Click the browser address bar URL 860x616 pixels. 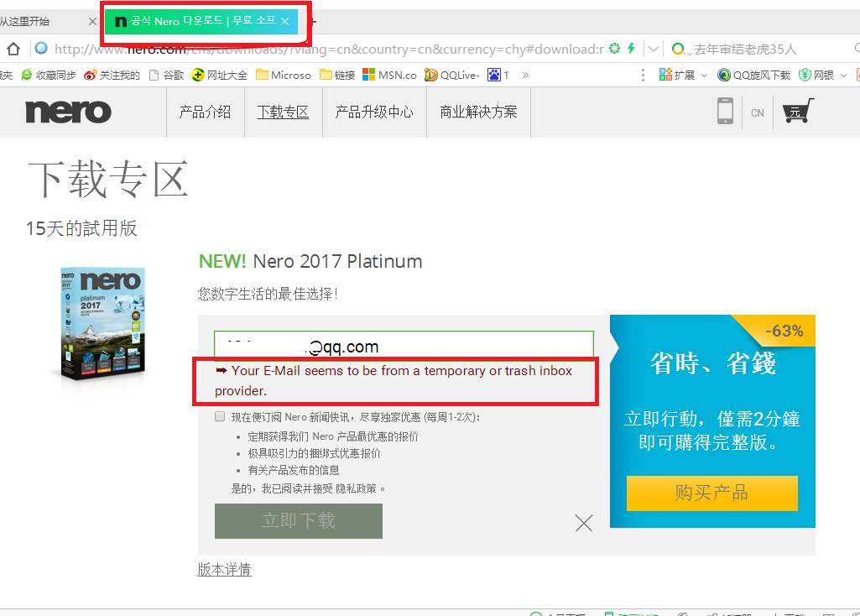pos(329,50)
